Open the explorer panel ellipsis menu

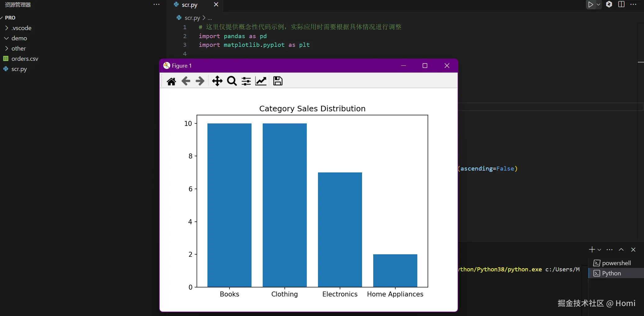[x=156, y=4]
